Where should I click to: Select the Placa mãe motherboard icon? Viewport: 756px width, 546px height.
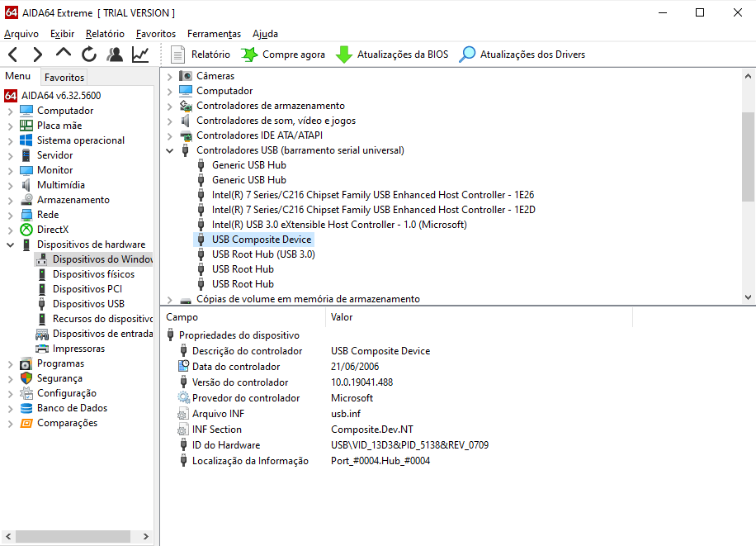[26, 126]
